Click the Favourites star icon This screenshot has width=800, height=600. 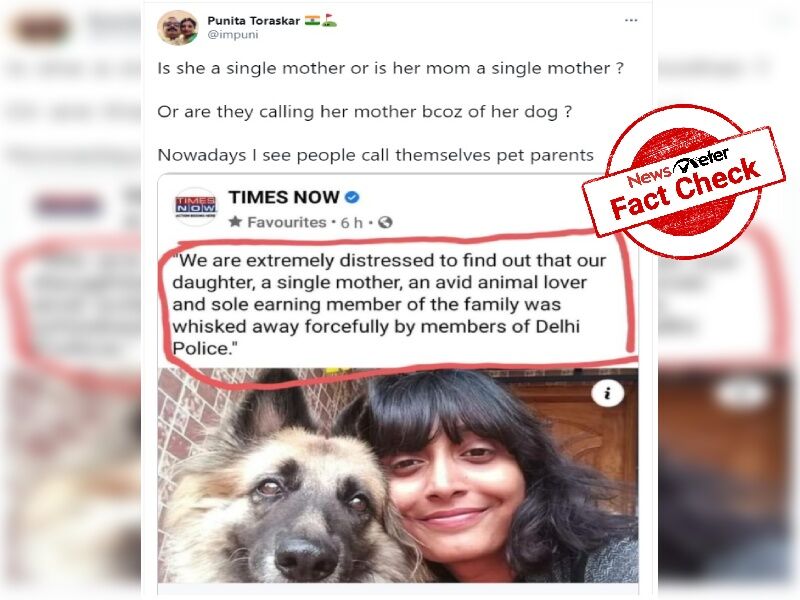click(235, 222)
